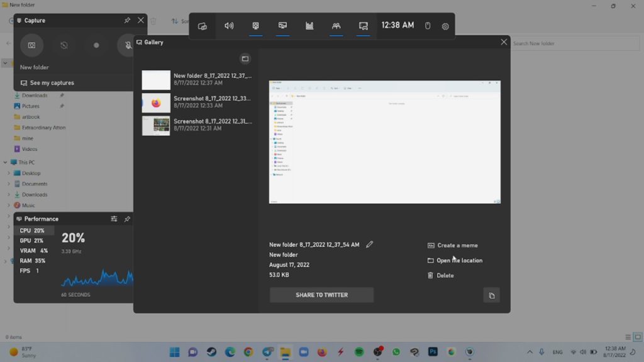Open the widget menu in the Game Bar

coord(203,26)
